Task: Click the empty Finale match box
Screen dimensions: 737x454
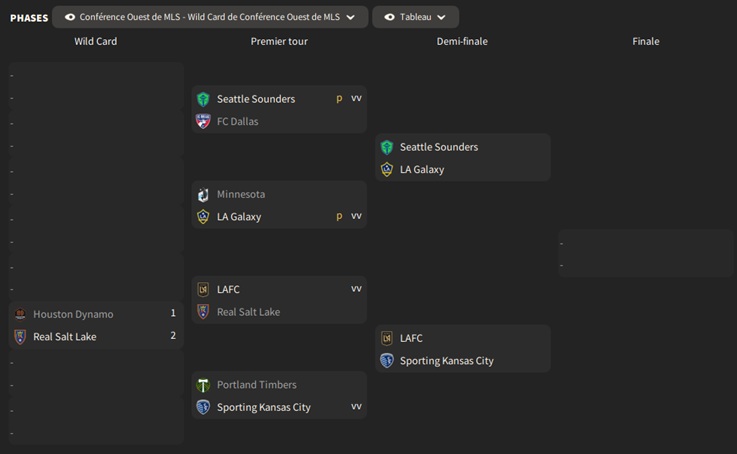Action: (646, 254)
